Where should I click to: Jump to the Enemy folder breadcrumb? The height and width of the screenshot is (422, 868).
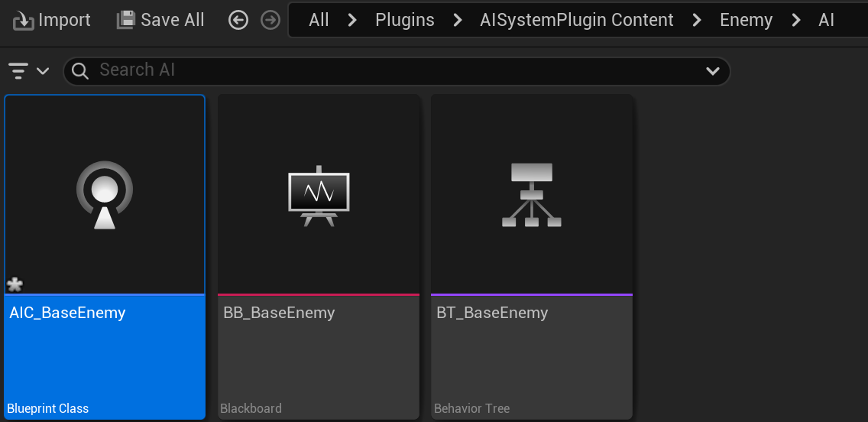point(746,21)
